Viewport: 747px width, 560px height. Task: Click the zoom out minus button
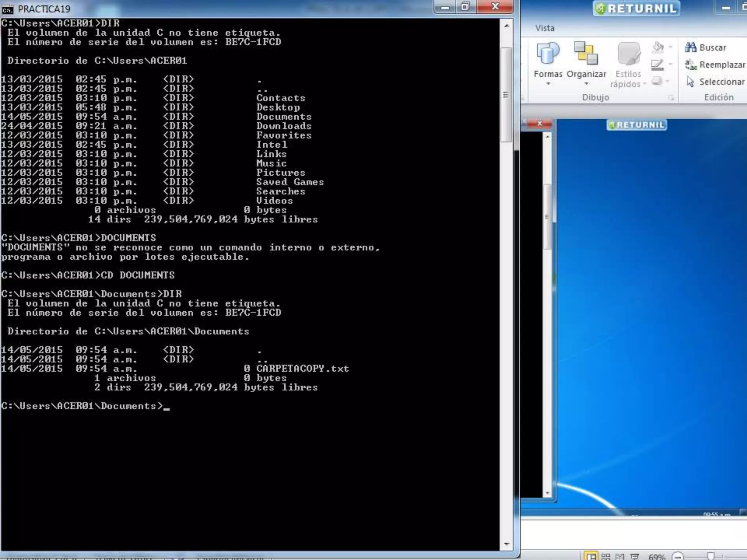(x=678, y=557)
